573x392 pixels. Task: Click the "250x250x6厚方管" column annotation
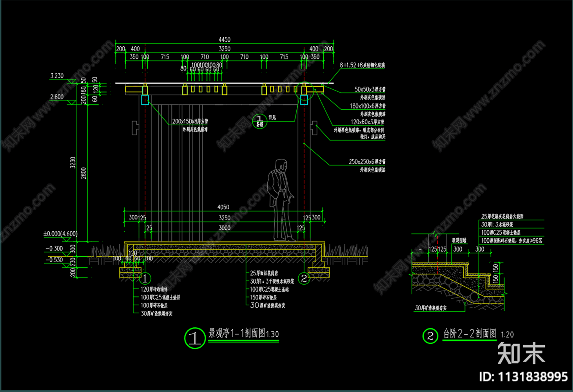[367, 162]
